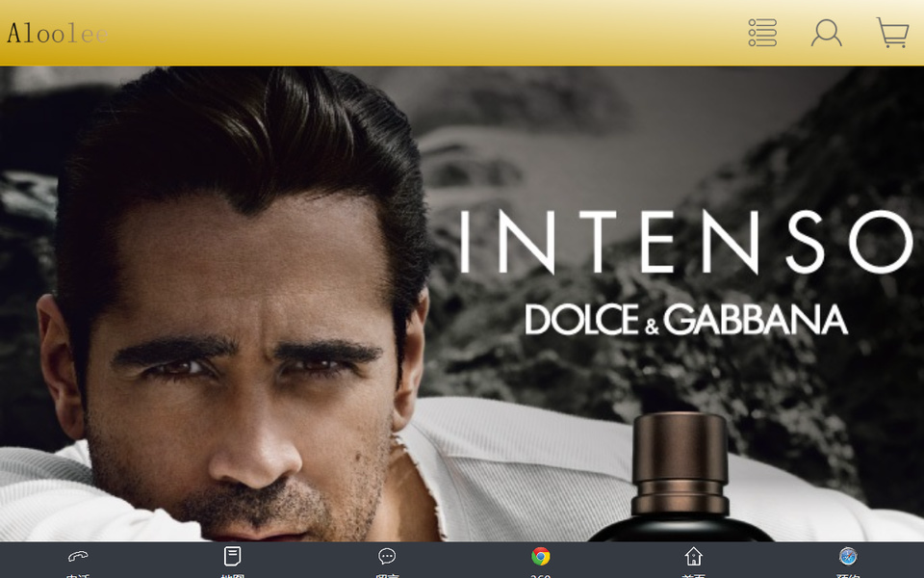
Task: Open the category list menu icon
Action: pos(762,33)
